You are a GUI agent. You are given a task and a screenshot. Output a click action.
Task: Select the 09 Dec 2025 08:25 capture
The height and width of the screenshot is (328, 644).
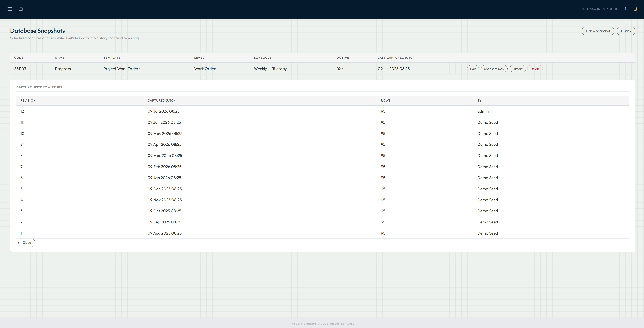(165, 189)
